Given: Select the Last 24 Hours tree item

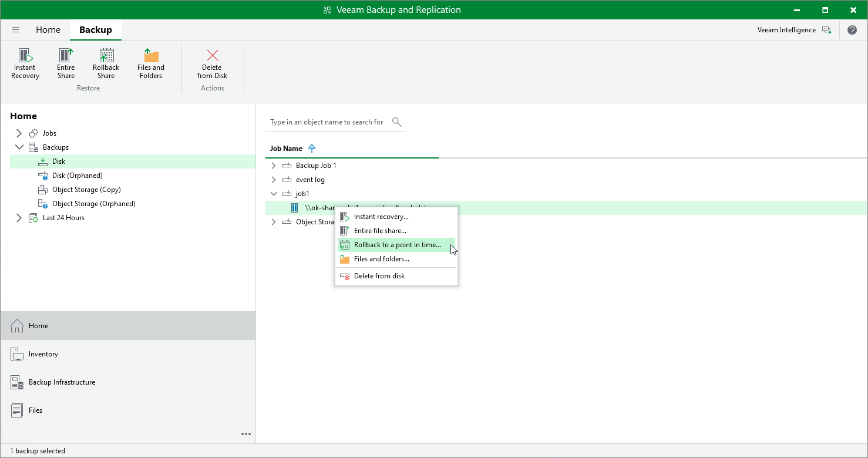Looking at the screenshot, I should click(x=63, y=218).
